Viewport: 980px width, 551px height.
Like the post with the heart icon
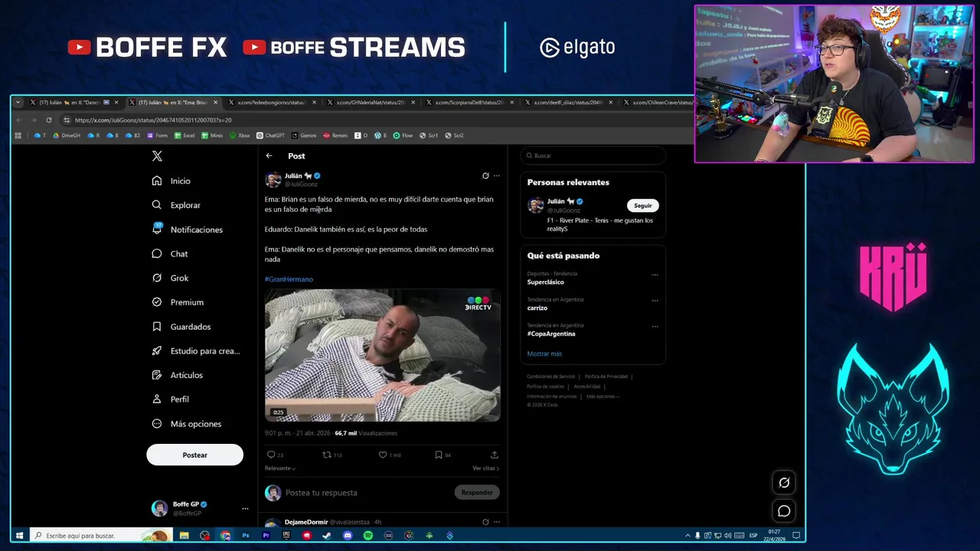click(383, 455)
